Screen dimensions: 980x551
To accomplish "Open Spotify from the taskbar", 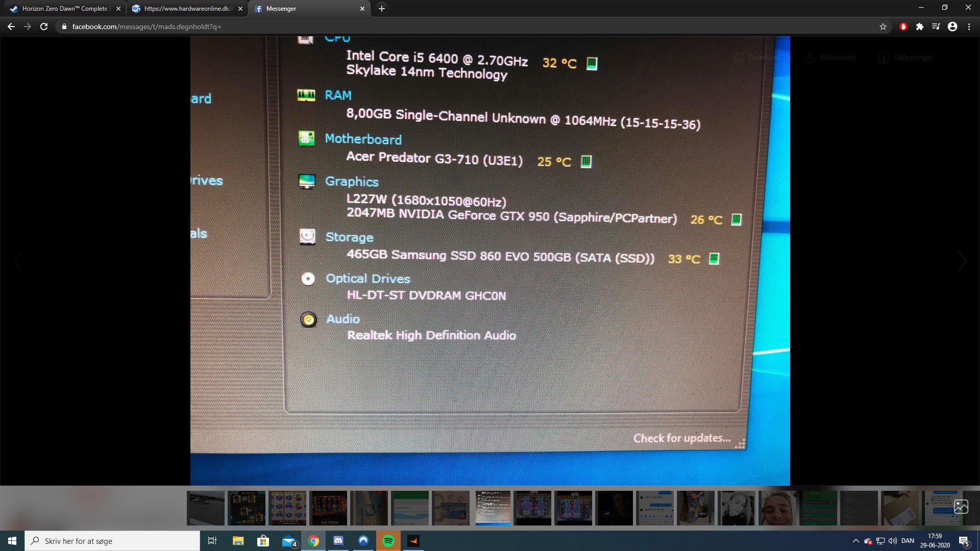I will 388,541.
